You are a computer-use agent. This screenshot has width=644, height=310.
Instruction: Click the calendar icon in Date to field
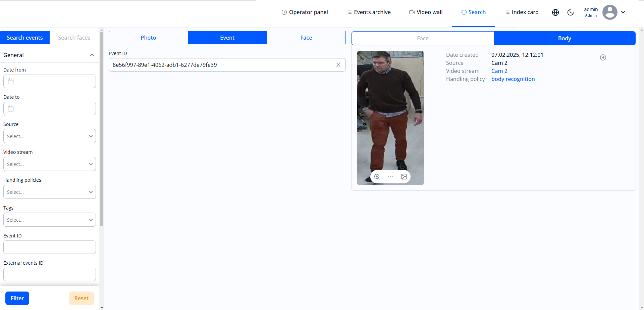(10, 108)
